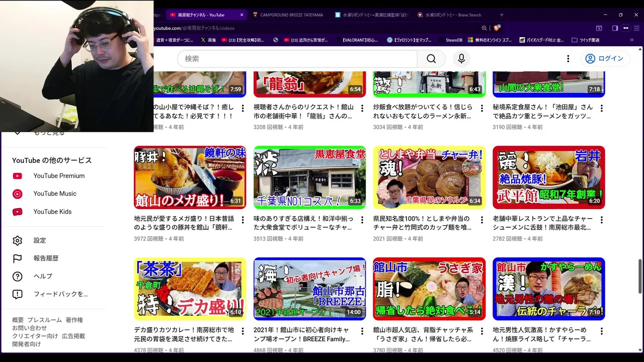Open options for the 老舗中華レストラン video

(x=602, y=220)
